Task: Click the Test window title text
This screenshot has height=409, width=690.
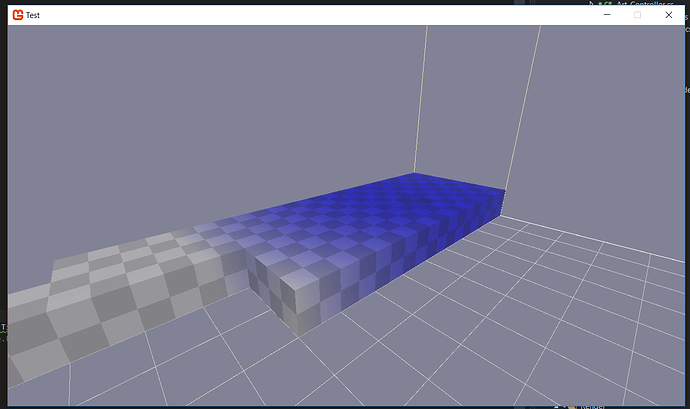Action: 33,15
